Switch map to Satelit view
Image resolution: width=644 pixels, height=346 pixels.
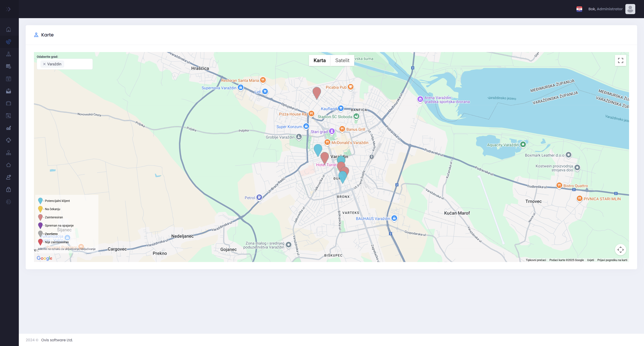(x=342, y=60)
